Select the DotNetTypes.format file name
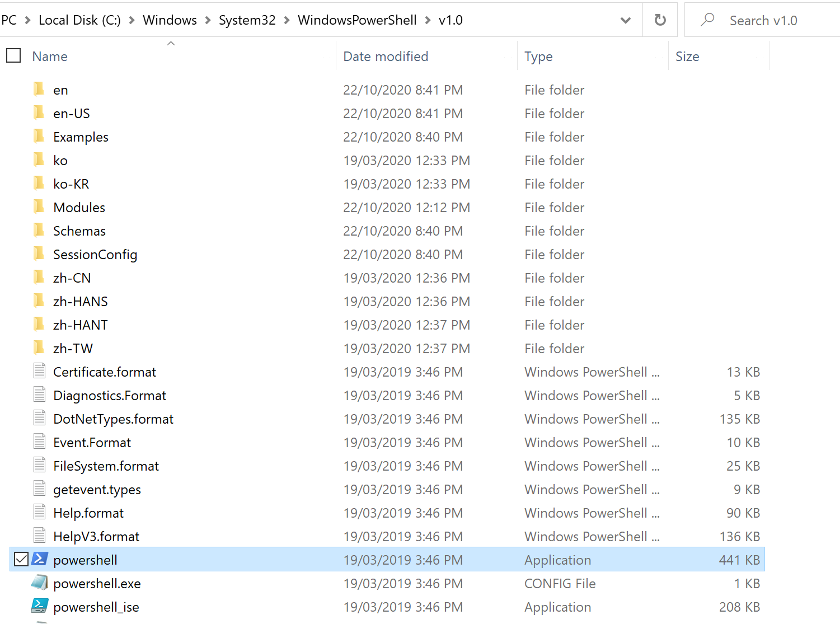 coord(113,419)
